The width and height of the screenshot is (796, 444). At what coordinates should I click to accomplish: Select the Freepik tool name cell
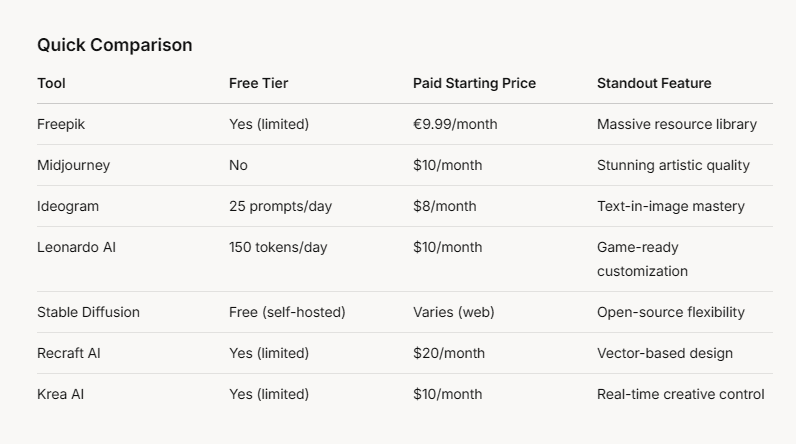pos(61,124)
